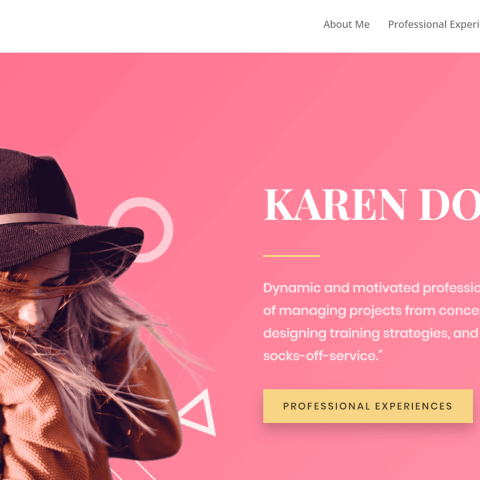The width and height of the screenshot is (480, 480).
Task: Click the empty white header area on the left
Action: tap(150, 25)
